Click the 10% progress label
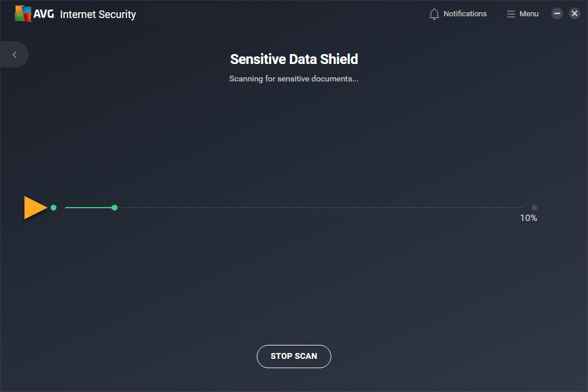The height and width of the screenshot is (392, 588). [528, 218]
